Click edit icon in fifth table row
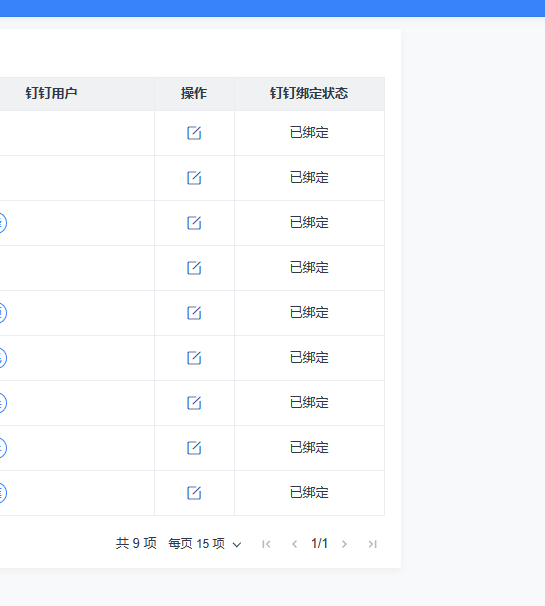 (x=194, y=313)
